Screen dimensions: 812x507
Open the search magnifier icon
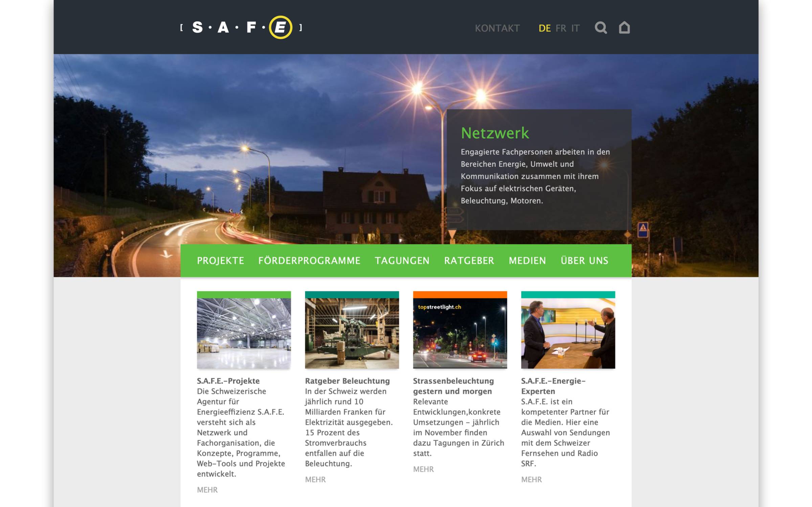[601, 28]
